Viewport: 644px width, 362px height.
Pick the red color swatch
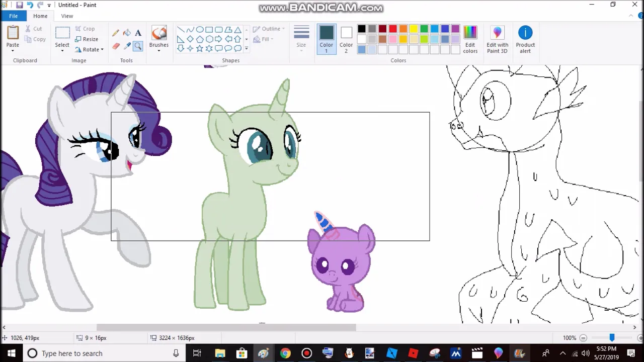point(393,29)
